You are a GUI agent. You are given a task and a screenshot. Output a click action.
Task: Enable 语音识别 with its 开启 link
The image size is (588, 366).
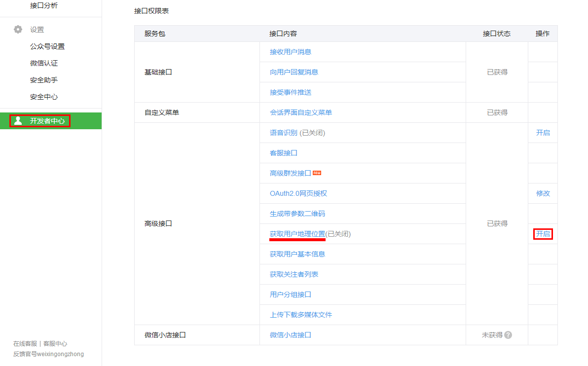click(x=543, y=132)
